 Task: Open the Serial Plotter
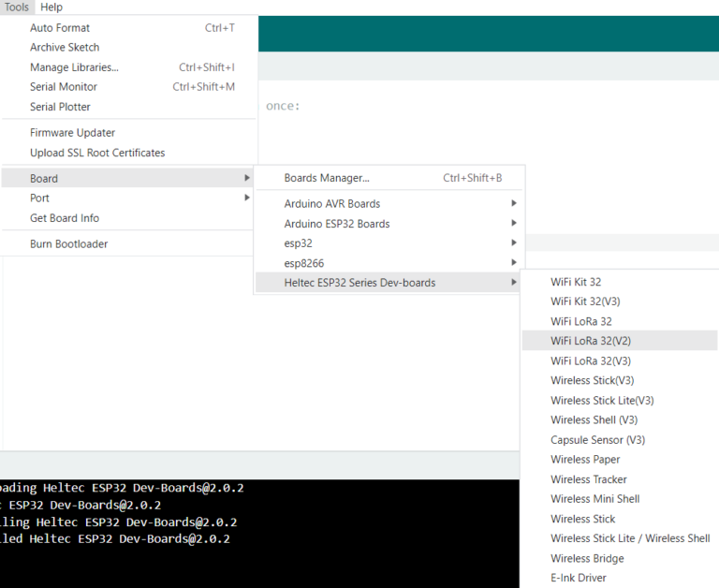60,107
